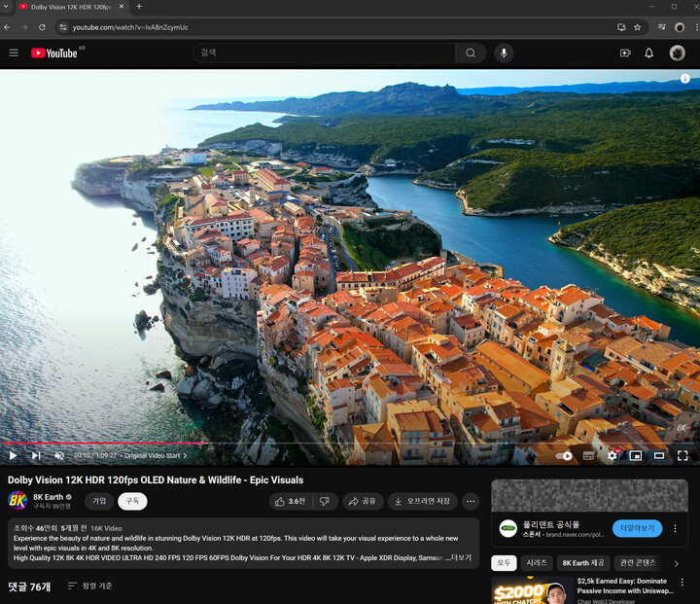Click the browser address bar URL
The width and height of the screenshot is (700, 604).
pyautogui.click(x=130, y=27)
